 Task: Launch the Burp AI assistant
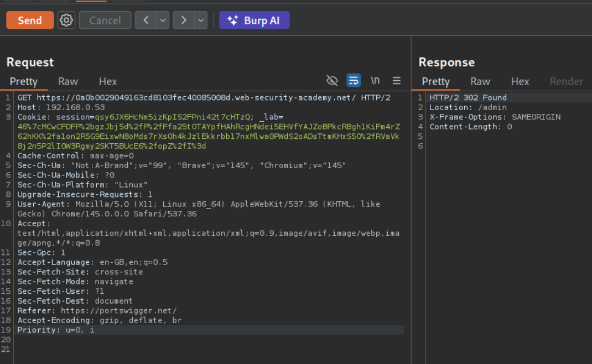[x=255, y=20]
